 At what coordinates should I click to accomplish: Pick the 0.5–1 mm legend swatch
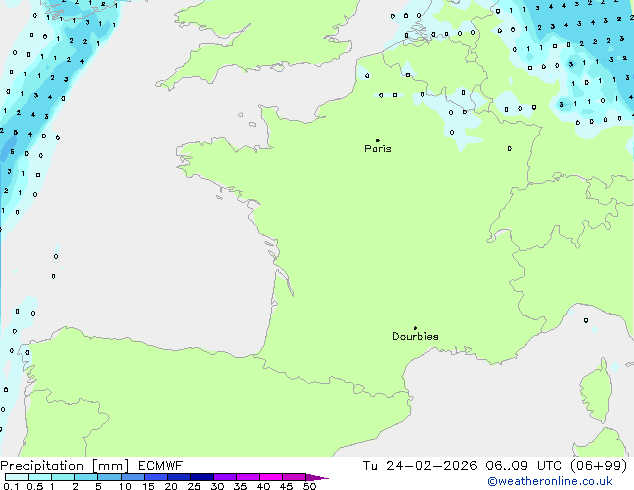pyautogui.click(x=40, y=477)
